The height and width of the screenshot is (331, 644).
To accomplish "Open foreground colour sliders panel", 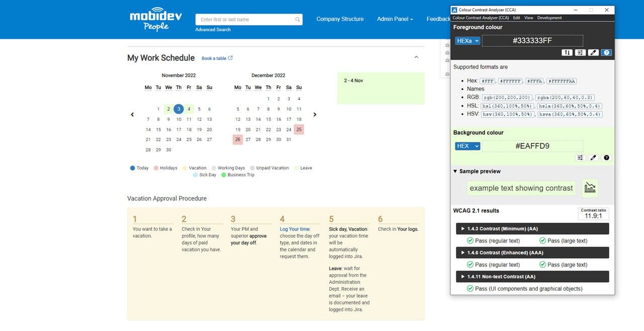I will pos(580,52).
